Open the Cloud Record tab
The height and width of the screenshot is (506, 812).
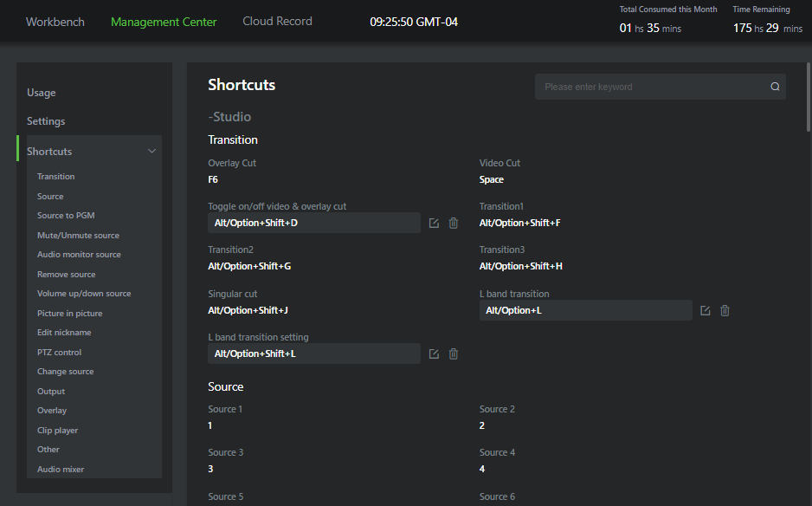(x=277, y=21)
